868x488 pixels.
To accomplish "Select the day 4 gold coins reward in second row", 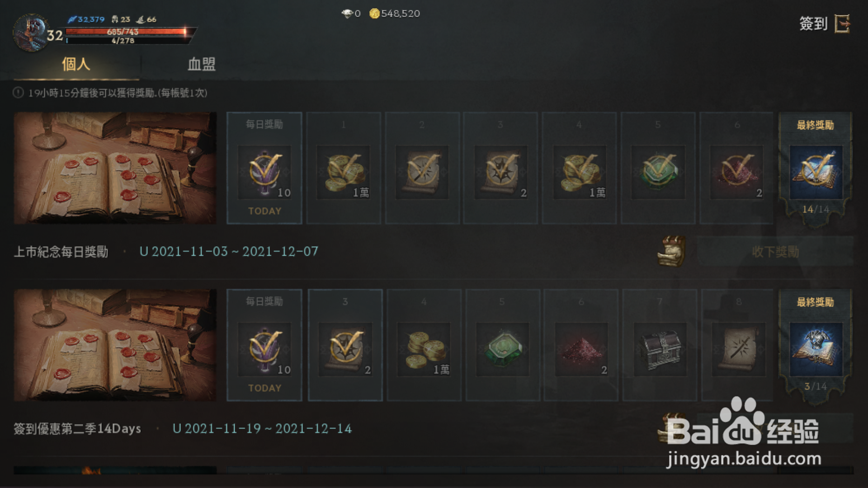I will [x=424, y=349].
